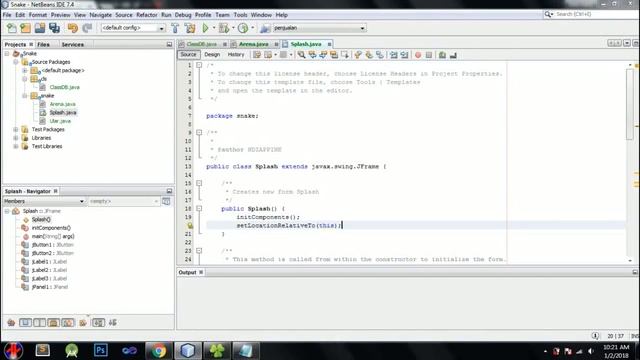
Task: Switch to History view
Action: pyautogui.click(x=236, y=55)
